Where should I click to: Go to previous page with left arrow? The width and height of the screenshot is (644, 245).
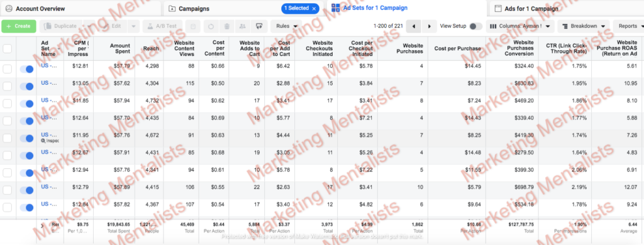point(413,26)
